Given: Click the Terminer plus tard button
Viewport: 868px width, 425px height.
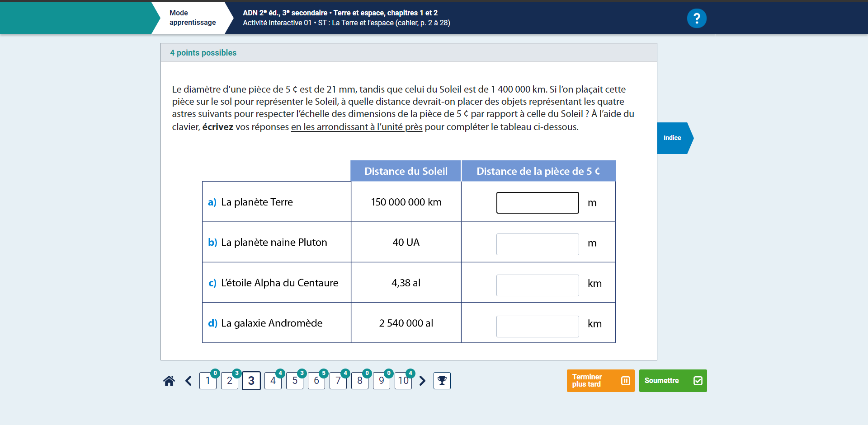Looking at the screenshot, I should point(600,381).
